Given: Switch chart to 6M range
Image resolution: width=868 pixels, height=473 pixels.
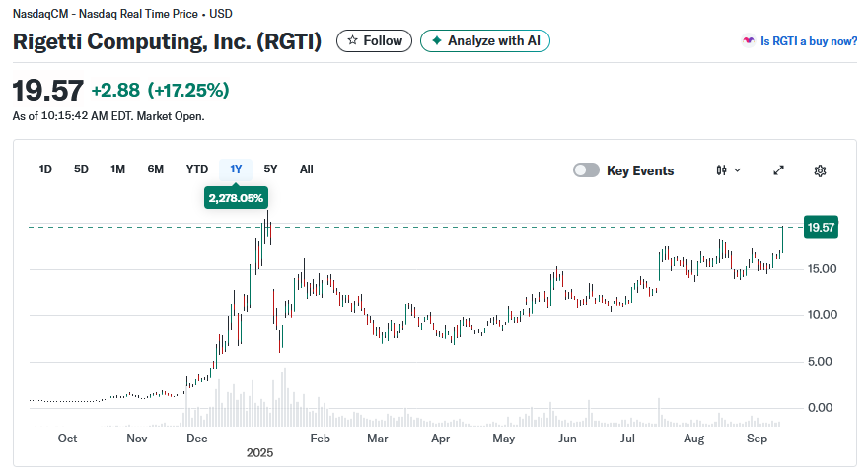Looking at the screenshot, I should click(155, 169).
